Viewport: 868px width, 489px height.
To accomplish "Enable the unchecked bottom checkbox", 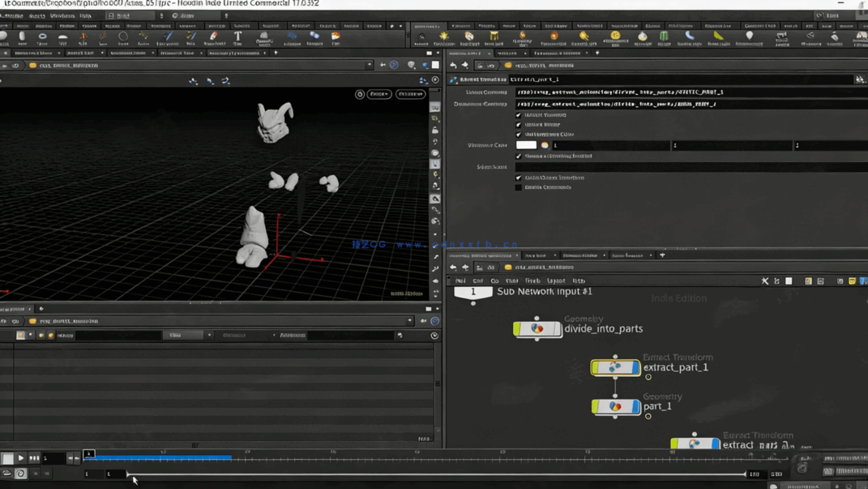I will 519,187.
